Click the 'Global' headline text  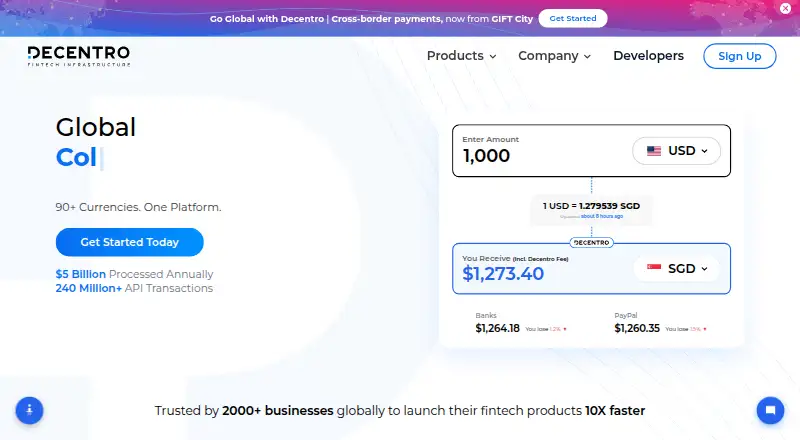point(96,127)
